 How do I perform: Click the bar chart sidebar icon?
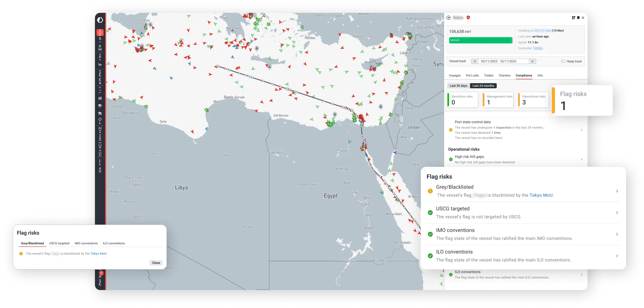100,98
